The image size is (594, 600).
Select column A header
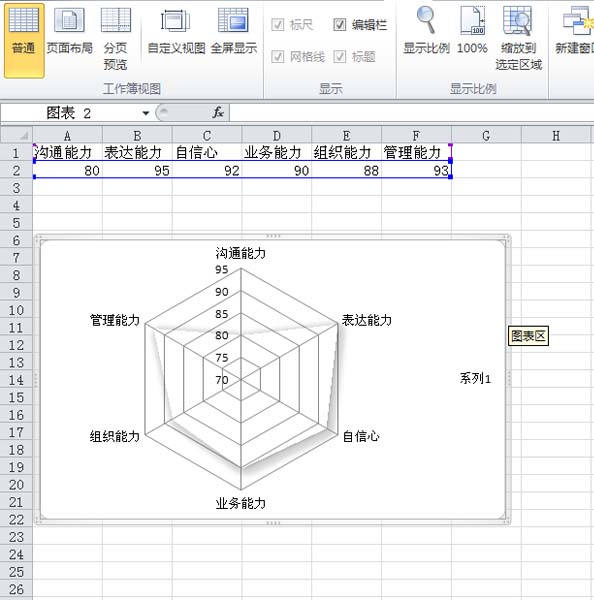coord(67,135)
